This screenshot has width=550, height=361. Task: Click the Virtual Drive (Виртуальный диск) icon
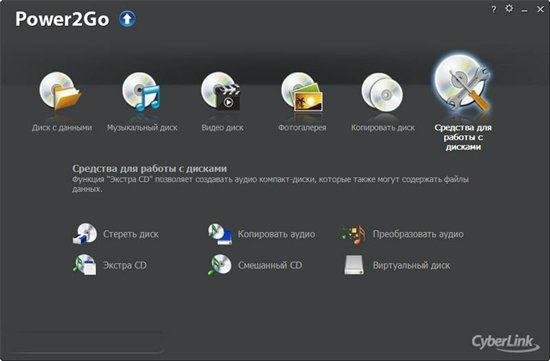click(354, 265)
